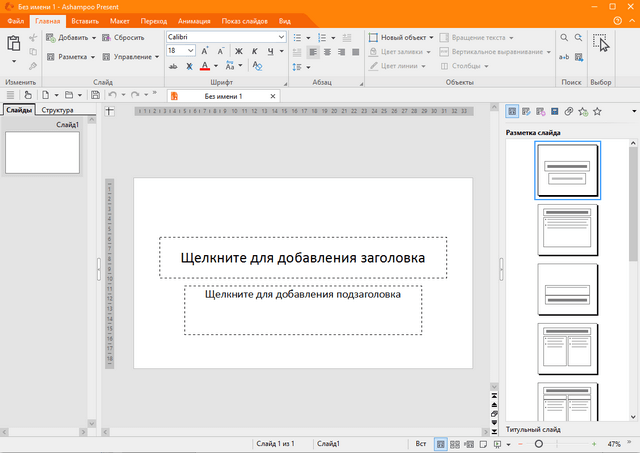Toggle italic formatting К
The image size is (640, 453).
tap(254, 51)
